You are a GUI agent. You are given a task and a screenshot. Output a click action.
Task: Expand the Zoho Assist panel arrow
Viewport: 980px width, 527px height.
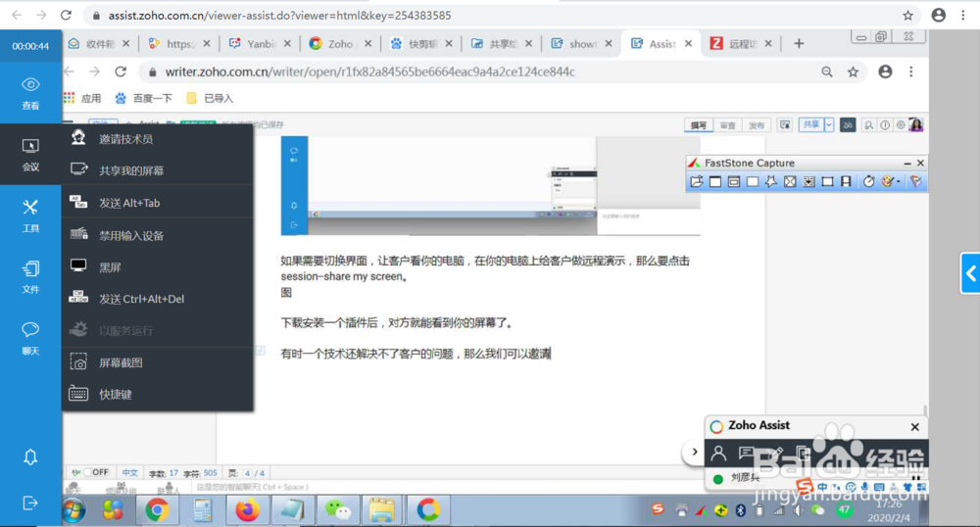click(x=695, y=452)
